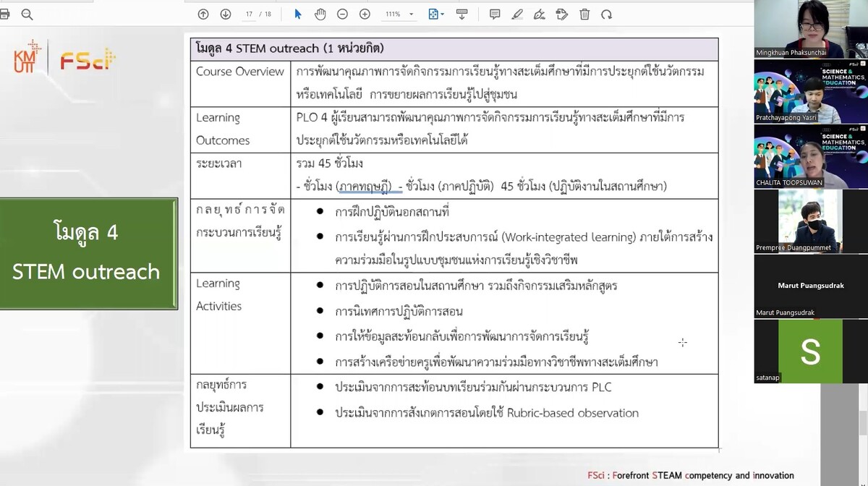Select Mingkhuan Phaksunchai's video thumbnail
Screen dimensions: 868x486
(810, 27)
